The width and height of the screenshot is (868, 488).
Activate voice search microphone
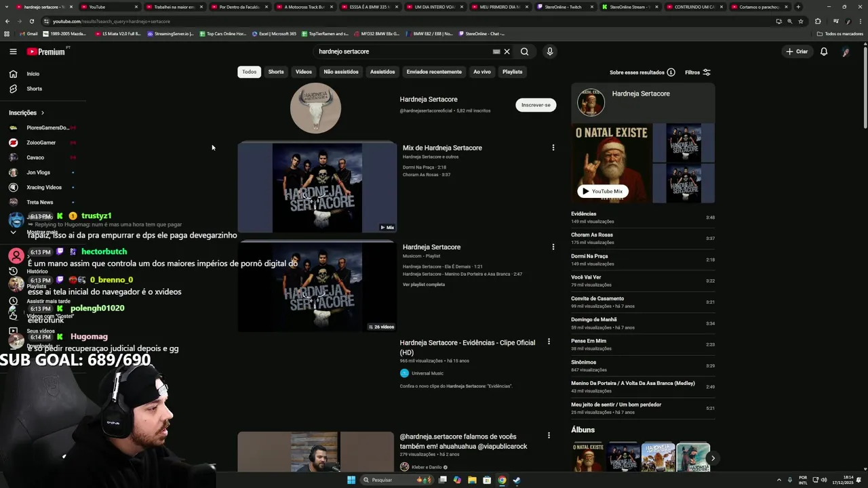tap(550, 52)
